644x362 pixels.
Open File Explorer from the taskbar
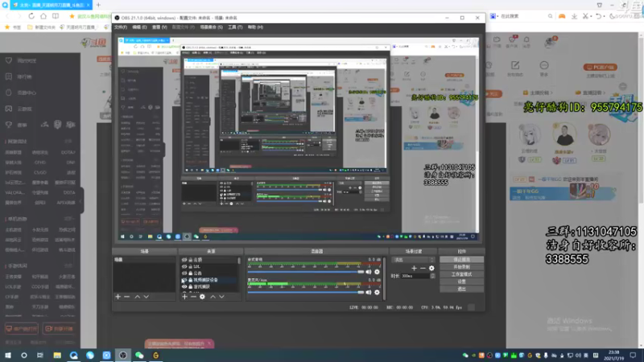[x=57, y=355]
